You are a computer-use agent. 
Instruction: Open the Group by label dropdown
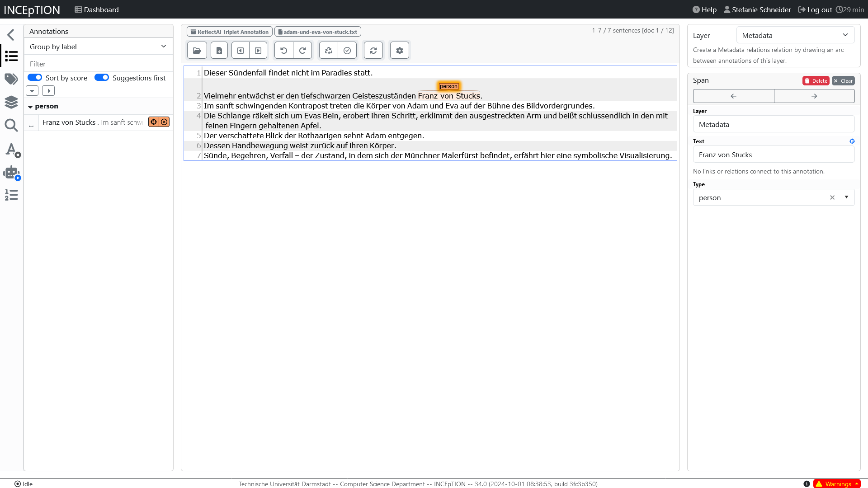pos(98,47)
